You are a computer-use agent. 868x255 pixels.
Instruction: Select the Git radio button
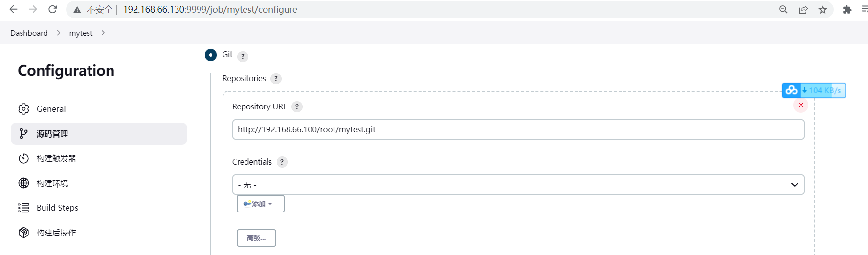point(211,55)
